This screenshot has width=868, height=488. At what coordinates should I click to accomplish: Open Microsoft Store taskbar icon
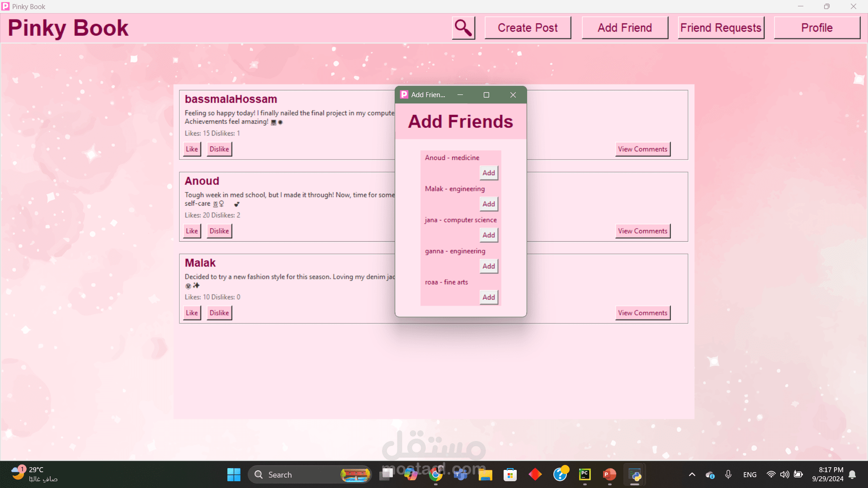pos(510,474)
